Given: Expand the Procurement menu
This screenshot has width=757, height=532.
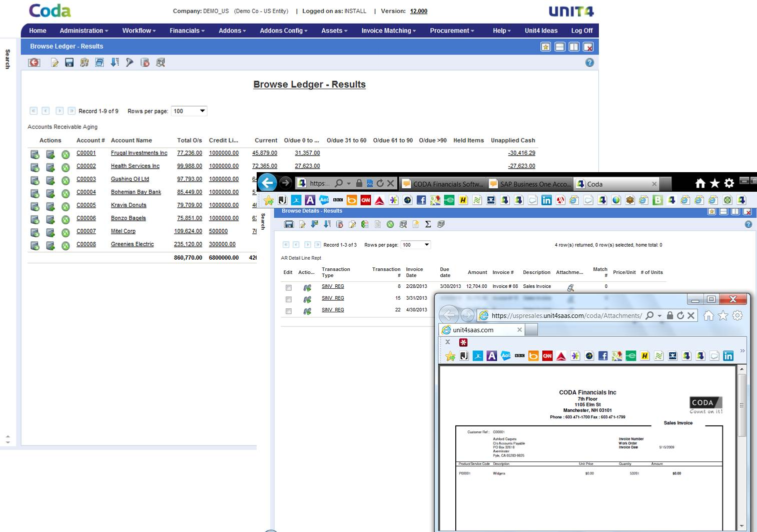Looking at the screenshot, I should point(452,31).
